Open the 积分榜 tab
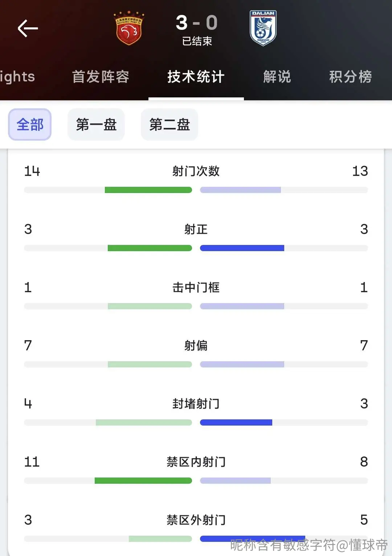The height and width of the screenshot is (556, 392). [x=351, y=77]
